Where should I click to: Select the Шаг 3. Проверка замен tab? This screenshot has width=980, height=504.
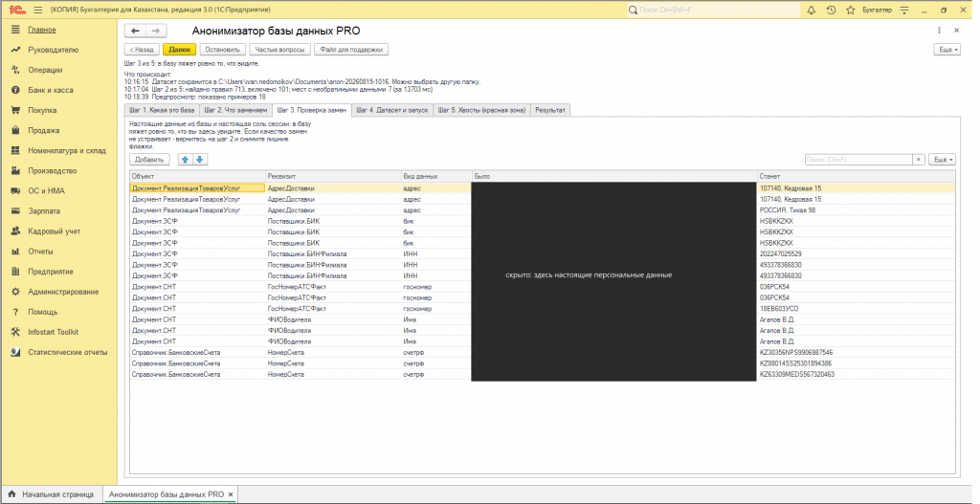311,110
